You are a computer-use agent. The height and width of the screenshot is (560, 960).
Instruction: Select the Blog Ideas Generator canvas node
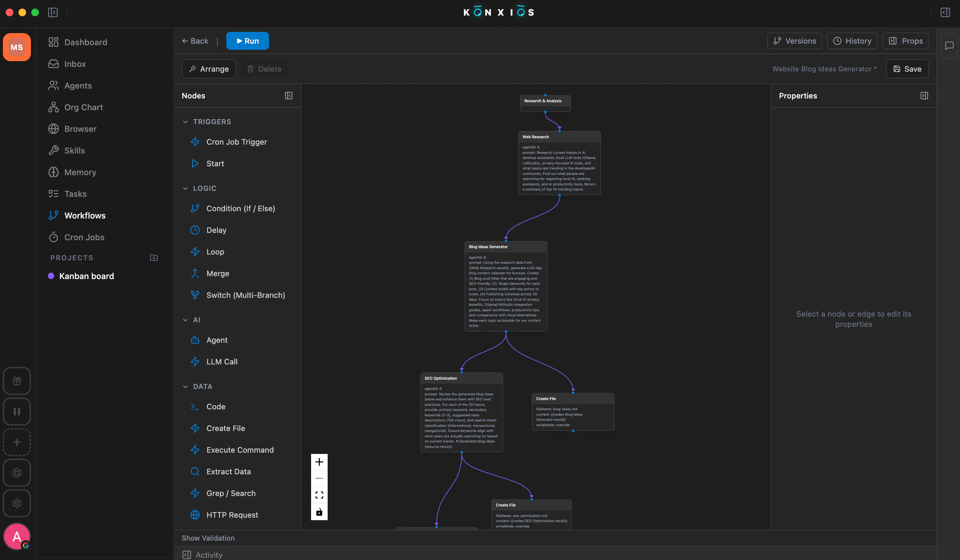point(506,286)
